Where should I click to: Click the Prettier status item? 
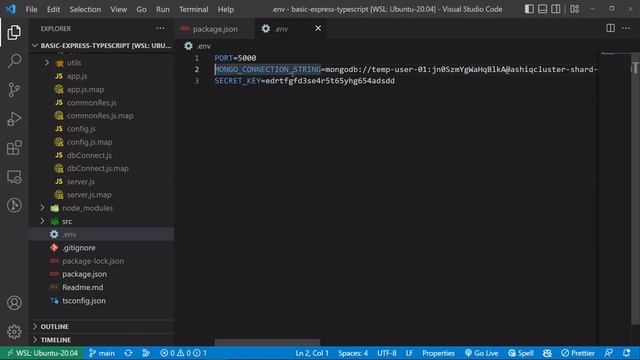578,353
